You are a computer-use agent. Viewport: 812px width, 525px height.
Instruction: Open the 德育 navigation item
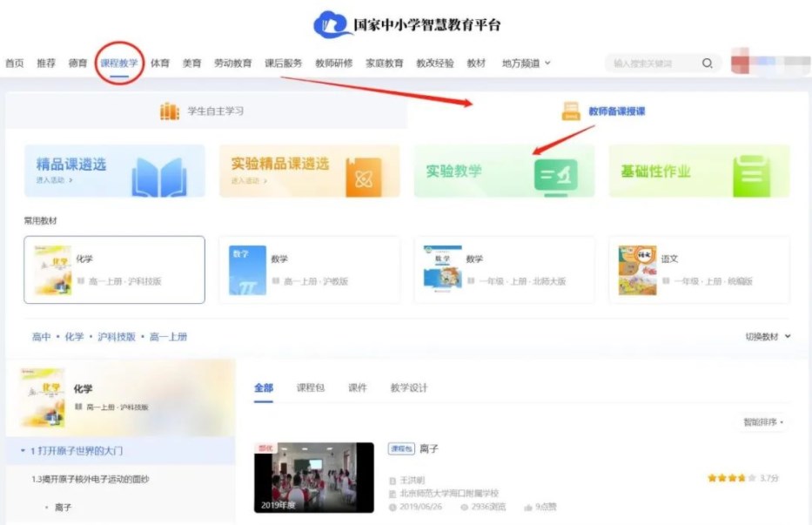pyautogui.click(x=77, y=64)
